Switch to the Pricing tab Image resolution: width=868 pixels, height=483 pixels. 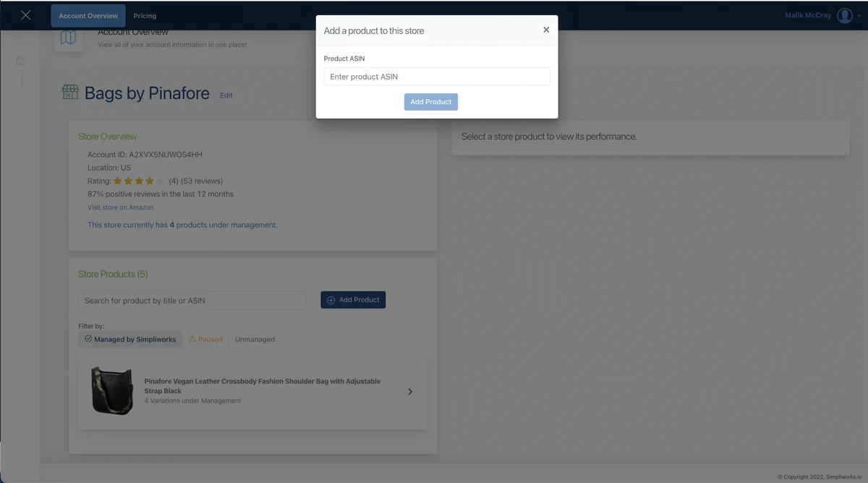tap(145, 16)
